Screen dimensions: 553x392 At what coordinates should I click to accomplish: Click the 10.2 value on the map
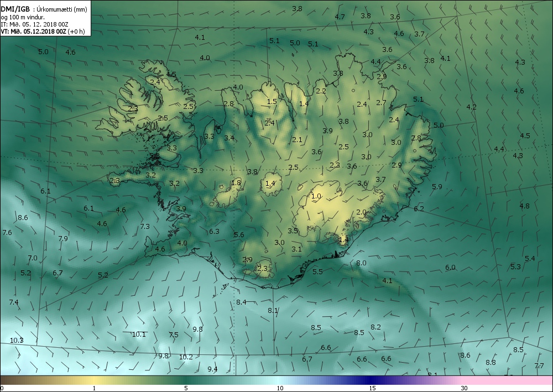pyautogui.click(x=186, y=357)
